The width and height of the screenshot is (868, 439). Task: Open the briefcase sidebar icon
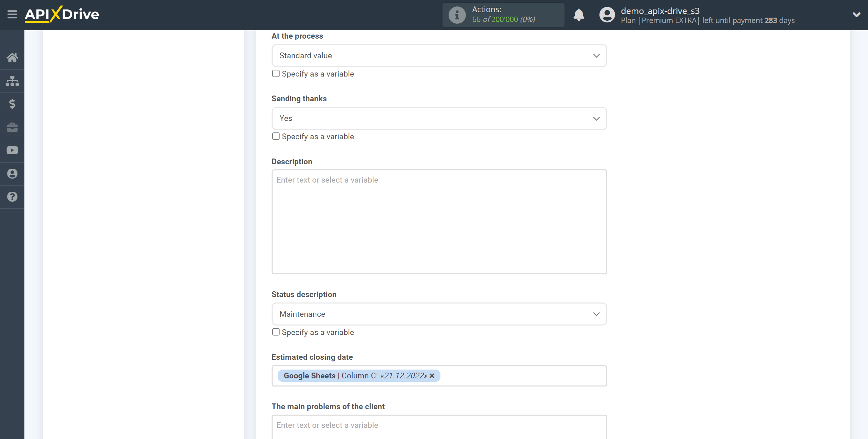click(12, 127)
